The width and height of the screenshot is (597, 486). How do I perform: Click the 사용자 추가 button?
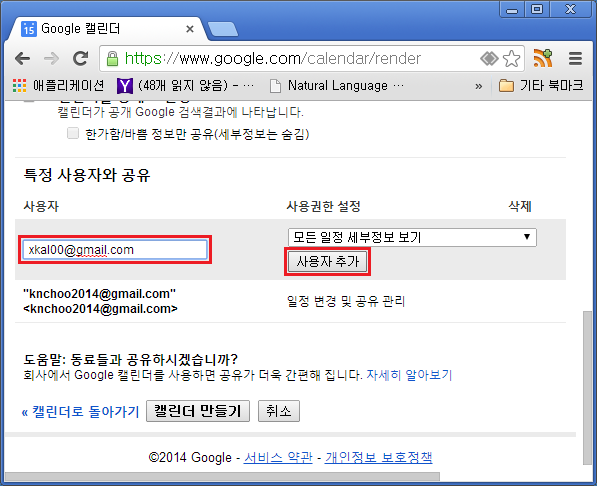pos(327,261)
